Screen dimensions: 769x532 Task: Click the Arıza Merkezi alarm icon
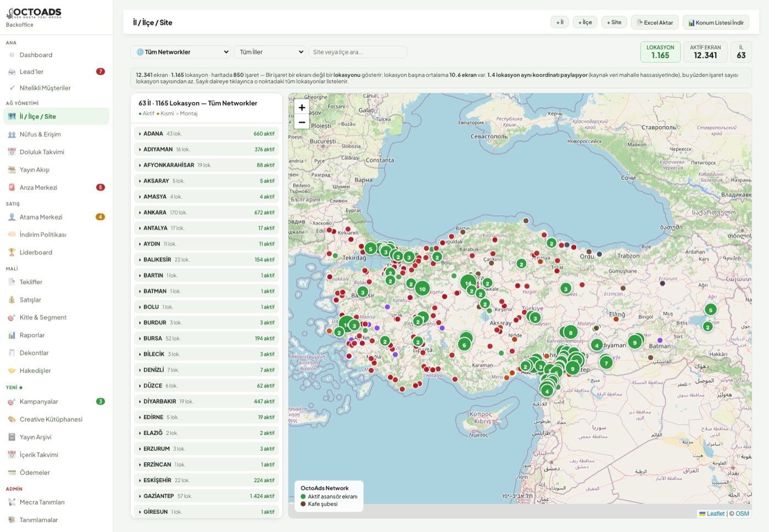12,187
